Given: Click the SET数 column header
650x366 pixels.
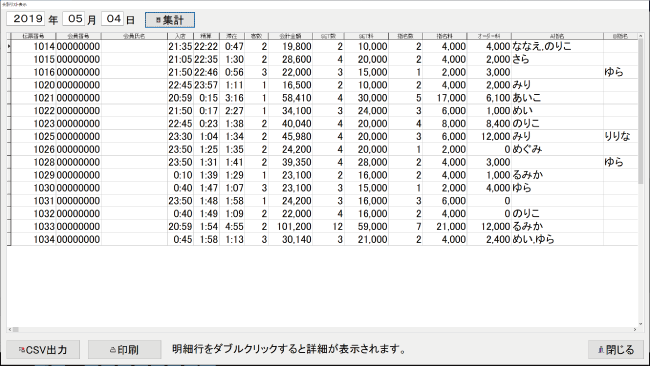Looking at the screenshot, I should point(328,36).
